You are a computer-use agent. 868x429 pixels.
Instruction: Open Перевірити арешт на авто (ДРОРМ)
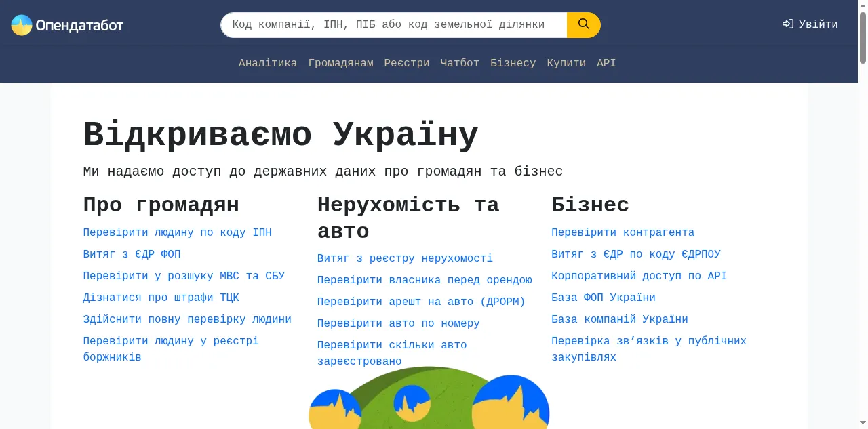(421, 302)
